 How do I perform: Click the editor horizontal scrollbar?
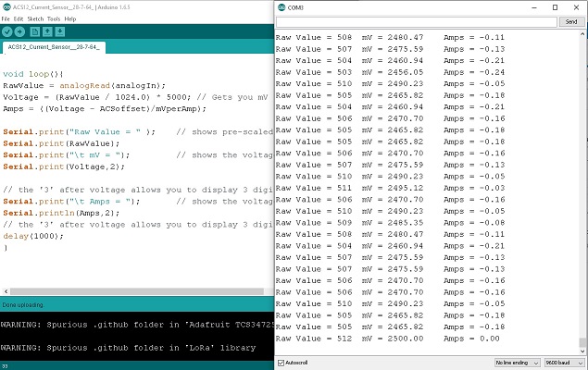tap(137, 291)
